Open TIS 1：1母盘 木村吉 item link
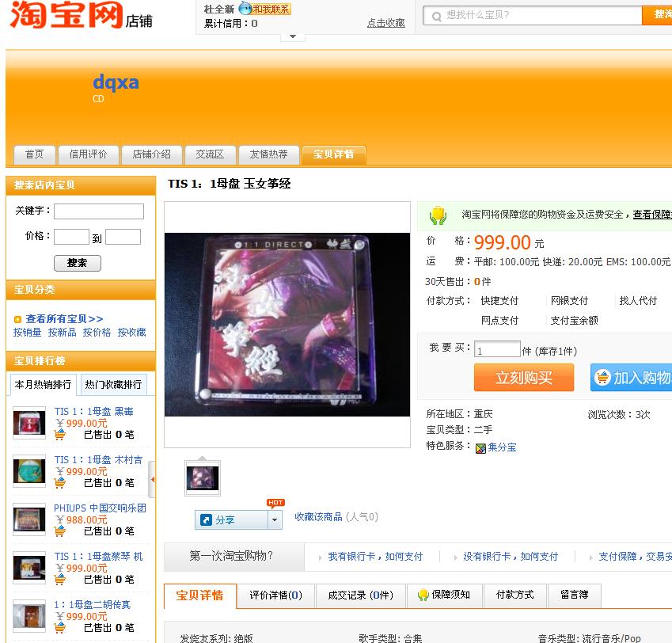This screenshot has width=672, height=643. coord(98,459)
